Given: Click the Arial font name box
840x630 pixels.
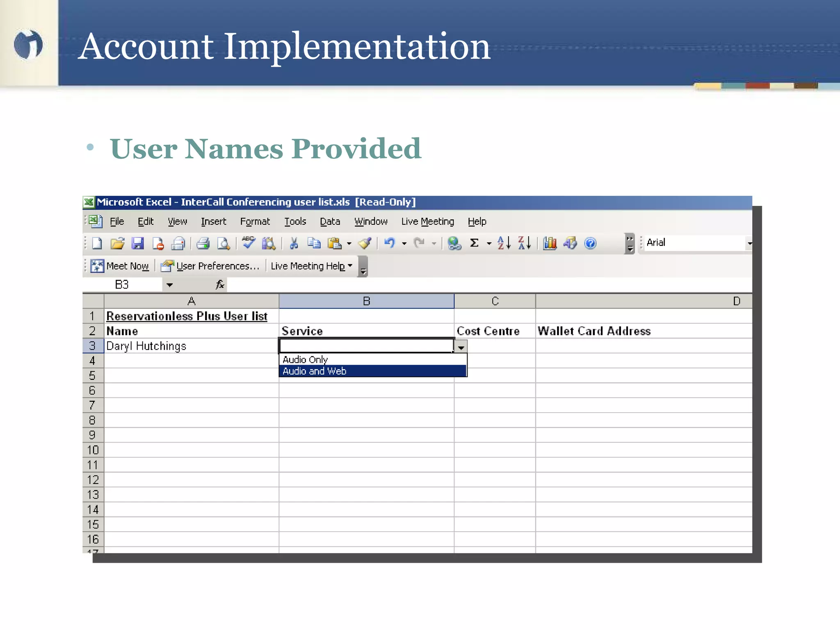Looking at the screenshot, I should pos(695,243).
